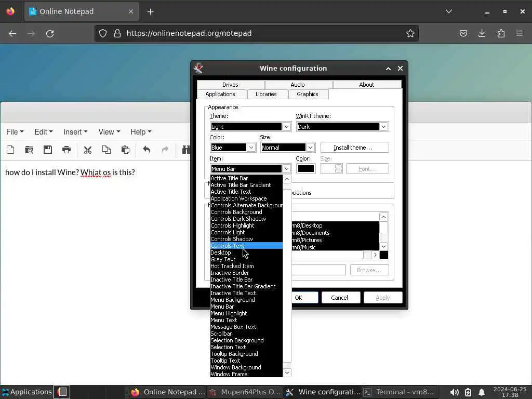Expand the File menu in notepad
This screenshot has height=399, width=532.
(15, 132)
